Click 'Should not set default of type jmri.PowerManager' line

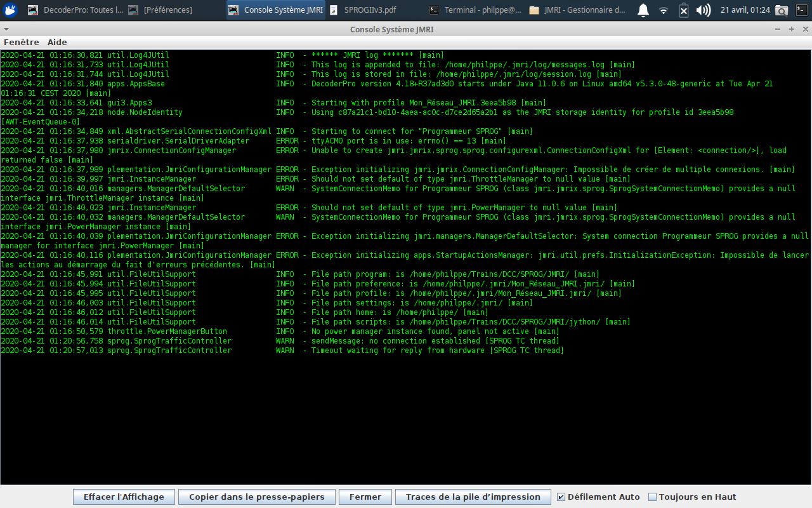[x=309, y=208]
